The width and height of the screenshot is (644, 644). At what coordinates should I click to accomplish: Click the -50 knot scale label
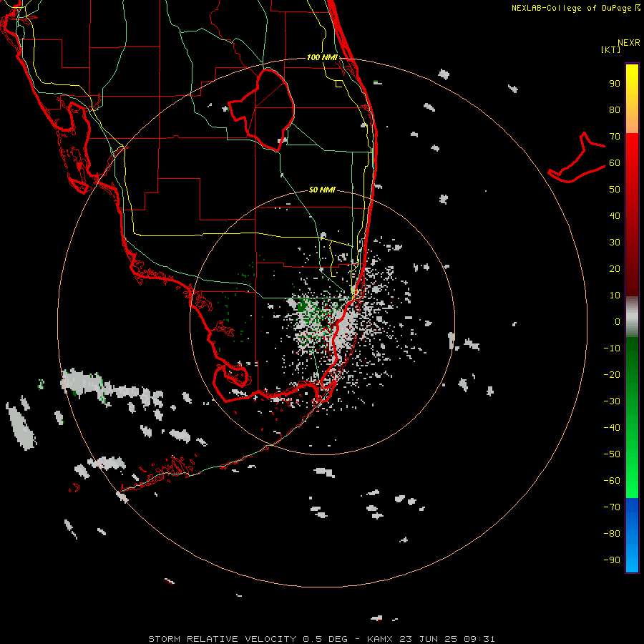[x=612, y=454]
